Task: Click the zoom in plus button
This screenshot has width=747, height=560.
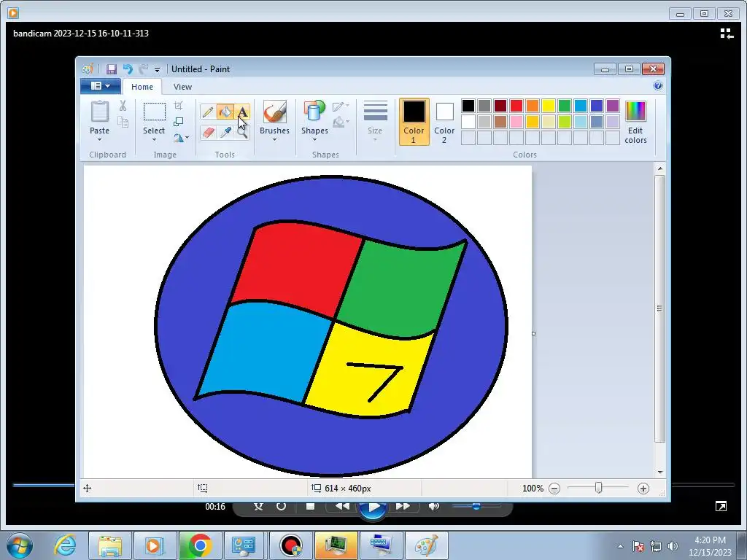Action: tap(643, 489)
